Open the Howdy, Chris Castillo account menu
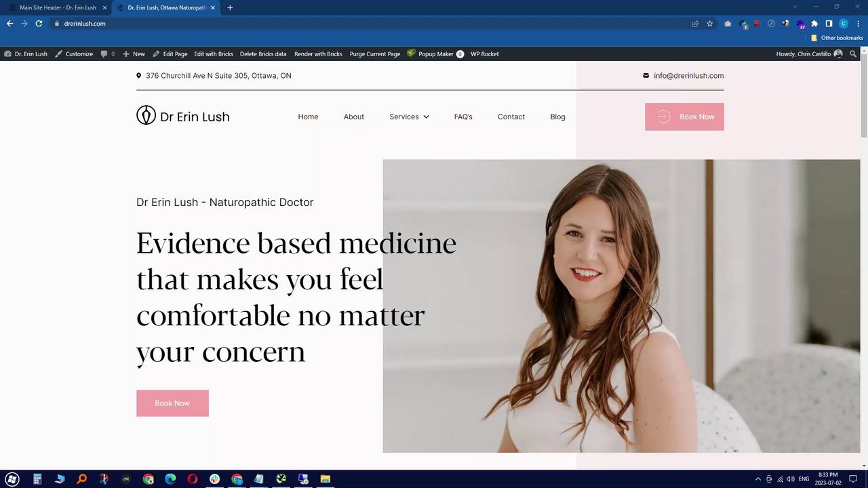 tap(810, 54)
